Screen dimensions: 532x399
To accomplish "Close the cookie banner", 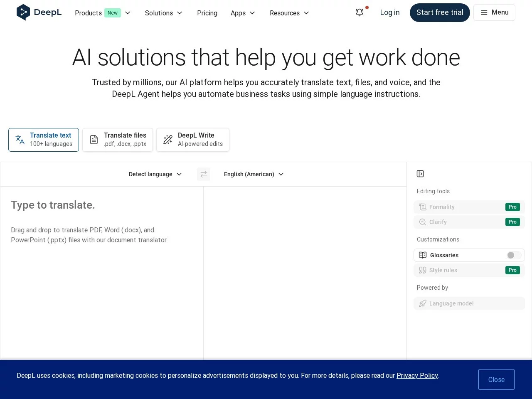I will click(496, 379).
